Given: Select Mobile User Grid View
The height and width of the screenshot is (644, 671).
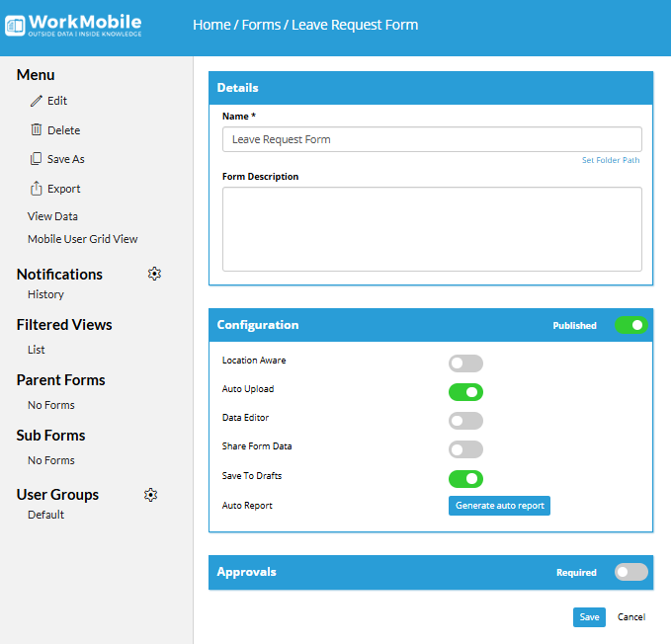Looking at the screenshot, I should point(83,239).
